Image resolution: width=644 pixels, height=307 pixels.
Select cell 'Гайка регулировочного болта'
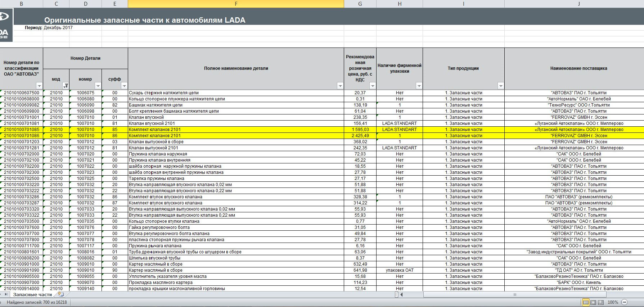click(x=236, y=227)
